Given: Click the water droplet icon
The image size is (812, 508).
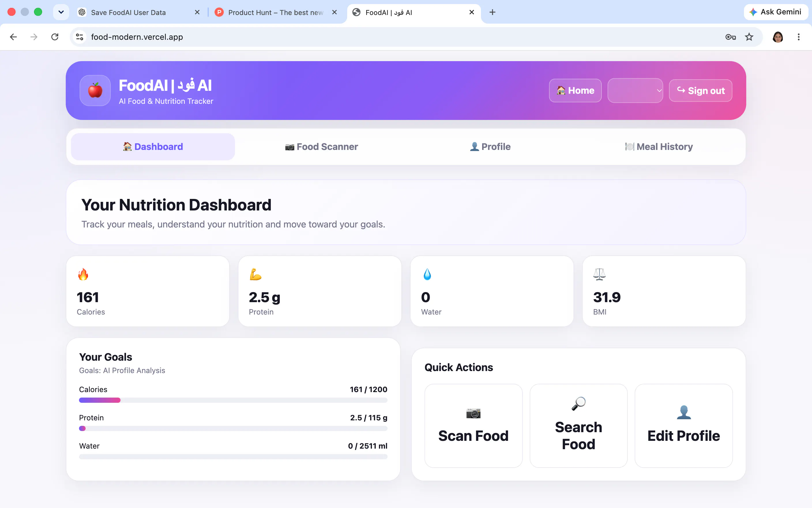Looking at the screenshot, I should [x=427, y=274].
